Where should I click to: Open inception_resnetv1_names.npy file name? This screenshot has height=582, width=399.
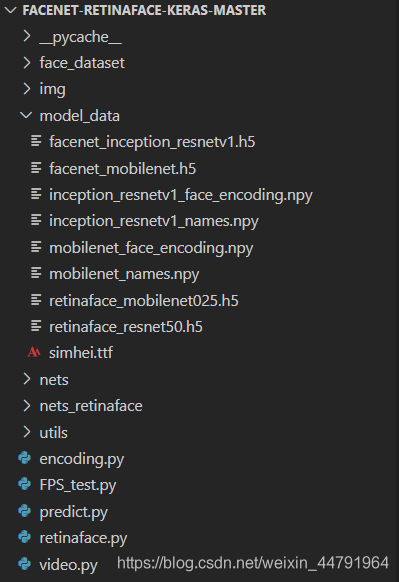(x=154, y=222)
